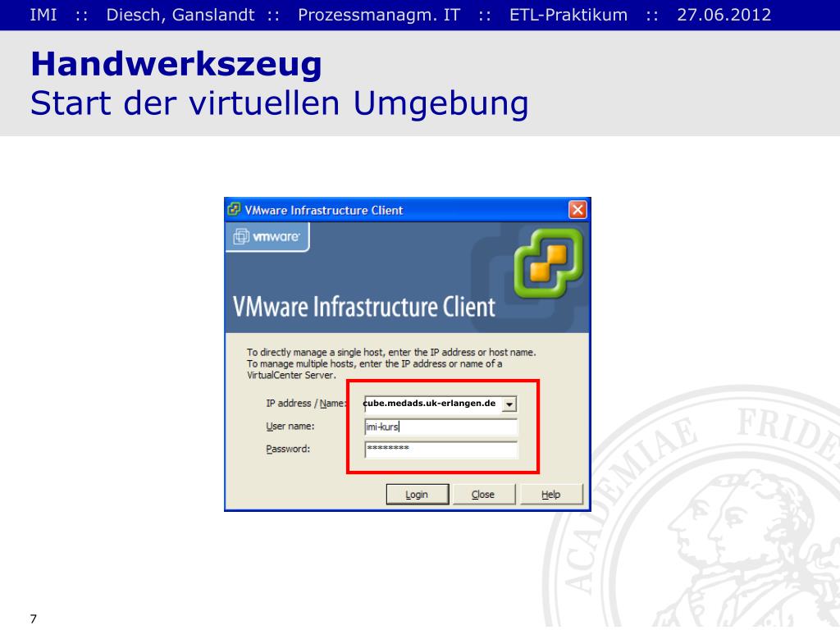840x630 pixels.
Task: Click the Close button in VMware dialog
Action: (484, 494)
